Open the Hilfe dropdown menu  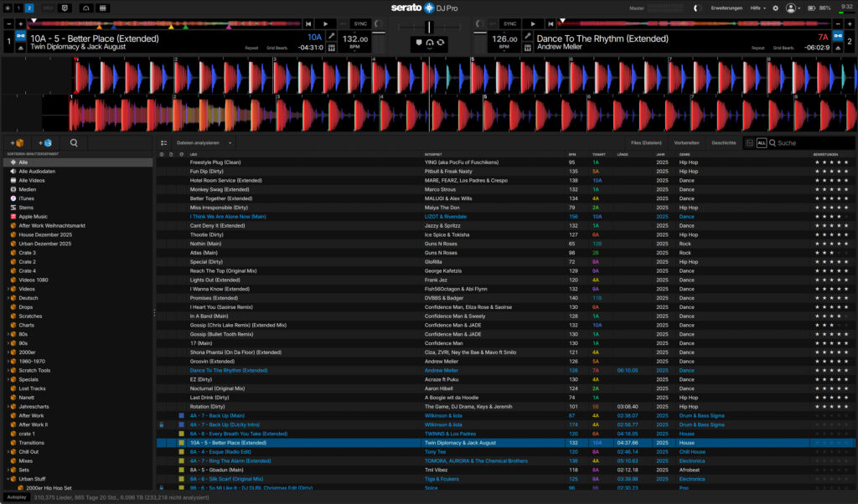pos(757,8)
